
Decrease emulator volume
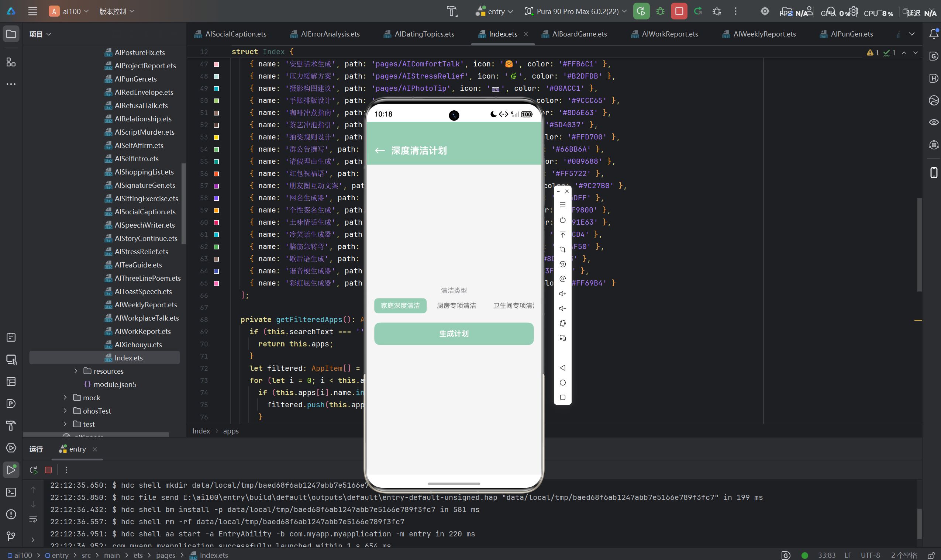pos(562,308)
